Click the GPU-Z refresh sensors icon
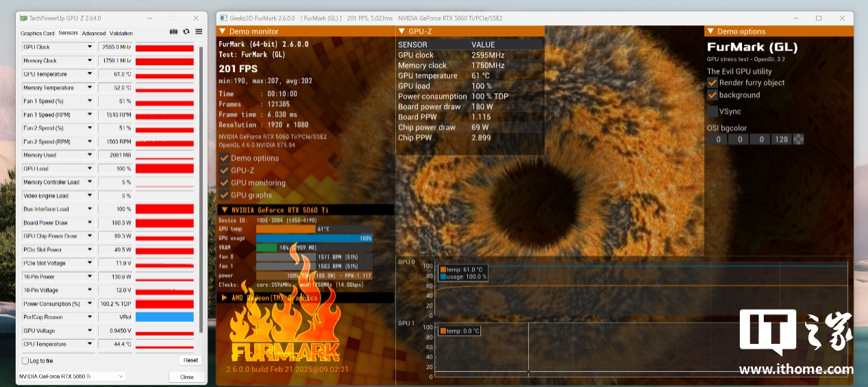The height and width of the screenshot is (387, 868). [x=186, y=32]
